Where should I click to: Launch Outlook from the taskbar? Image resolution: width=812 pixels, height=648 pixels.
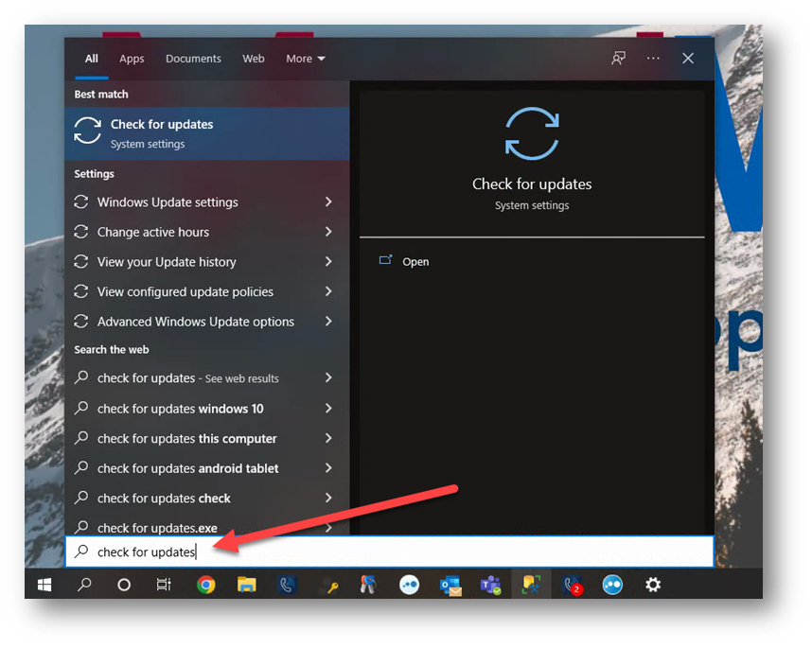pyautogui.click(x=450, y=585)
